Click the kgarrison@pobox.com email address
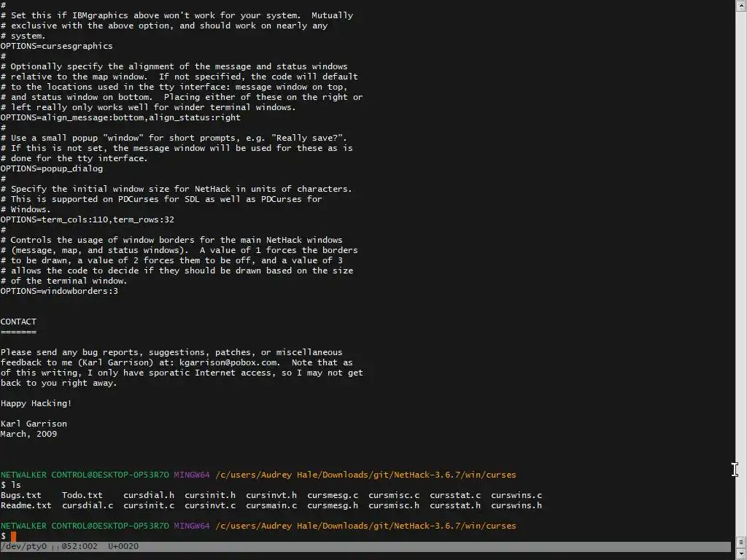 228,362
